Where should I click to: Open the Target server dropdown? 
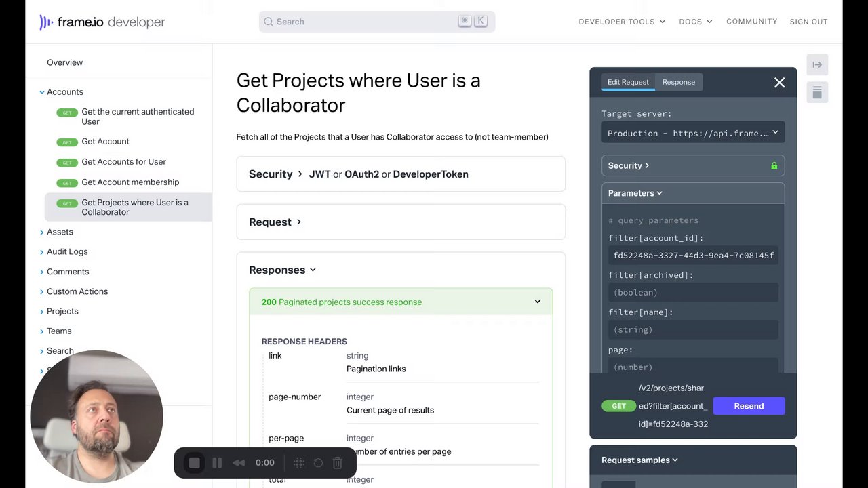(x=692, y=133)
